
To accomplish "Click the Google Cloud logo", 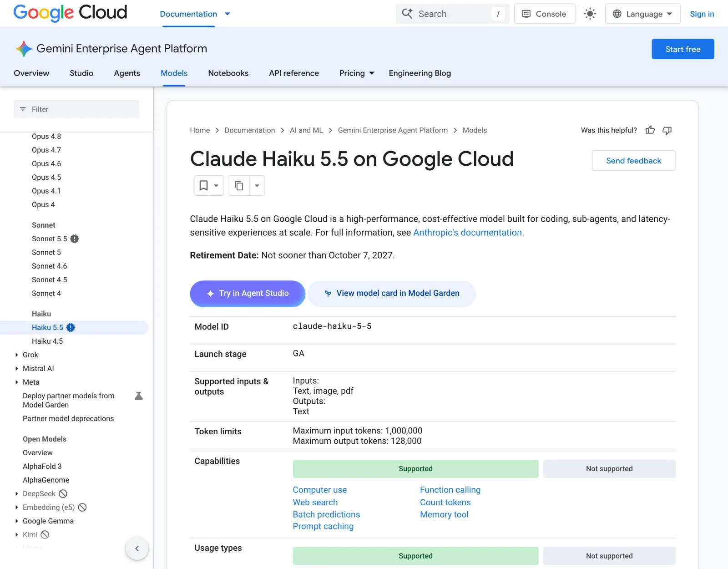I will 70,13.
